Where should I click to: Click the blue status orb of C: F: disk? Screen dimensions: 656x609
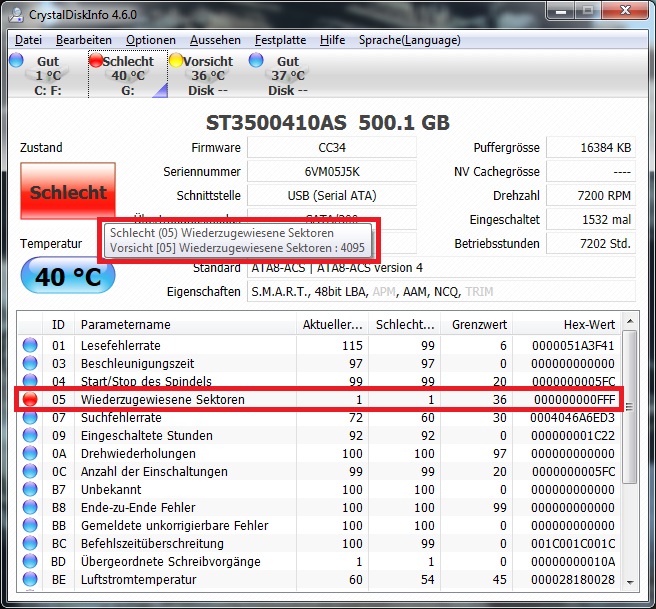16,60
